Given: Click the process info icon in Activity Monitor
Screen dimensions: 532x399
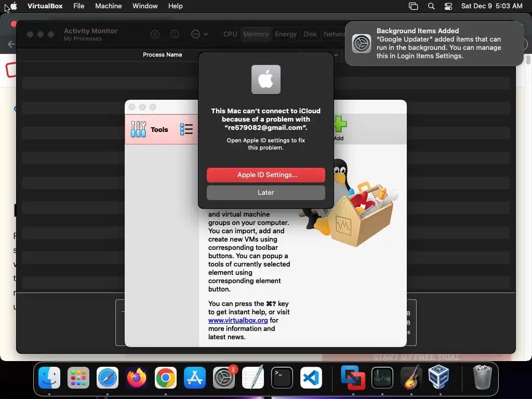Looking at the screenshot, I should coord(175,34).
